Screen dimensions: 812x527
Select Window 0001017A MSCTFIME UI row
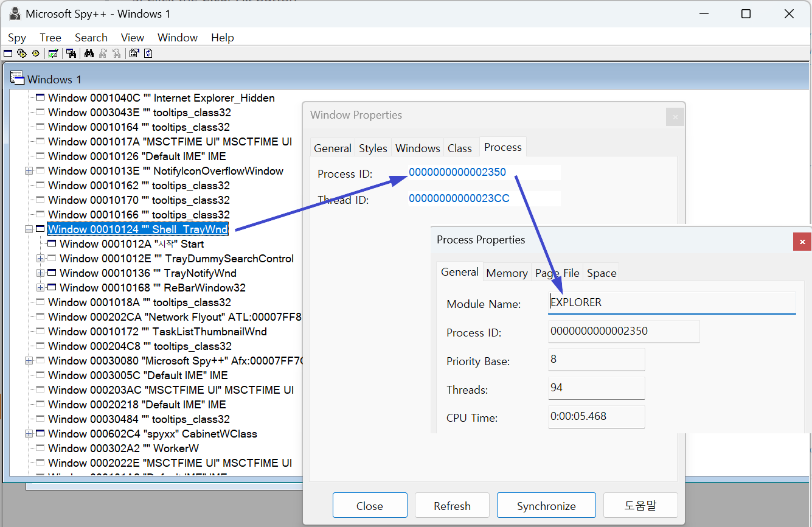(x=170, y=142)
